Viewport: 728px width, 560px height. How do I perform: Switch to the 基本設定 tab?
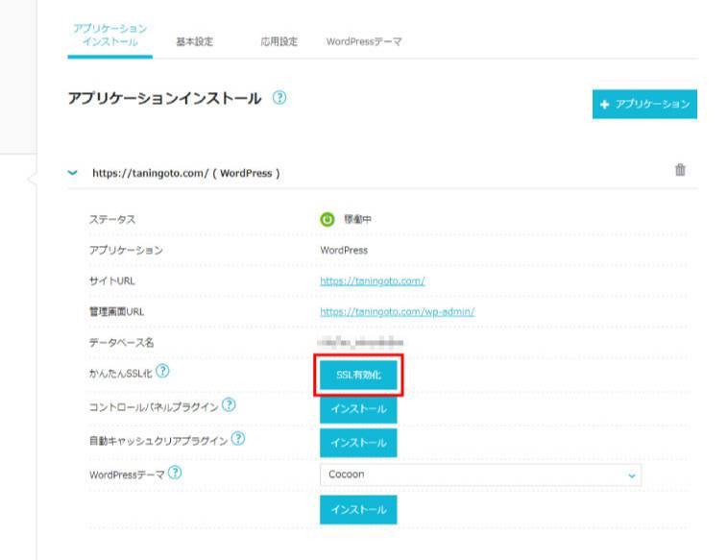pos(194,42)
